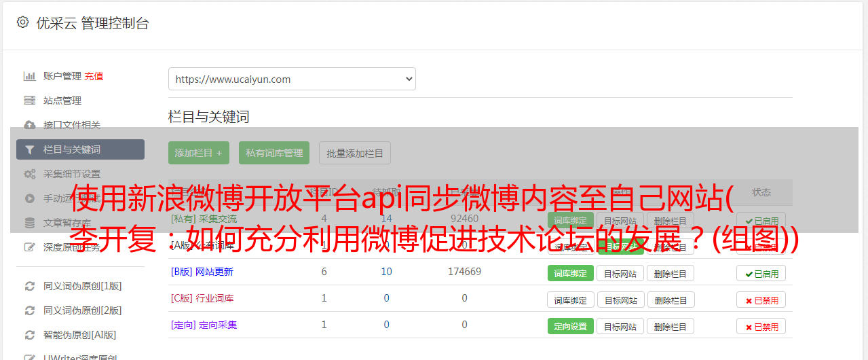This screenshot has width=868, height=360.
Task: Open the [B版] 网站更新 column link
Action: 202,272
